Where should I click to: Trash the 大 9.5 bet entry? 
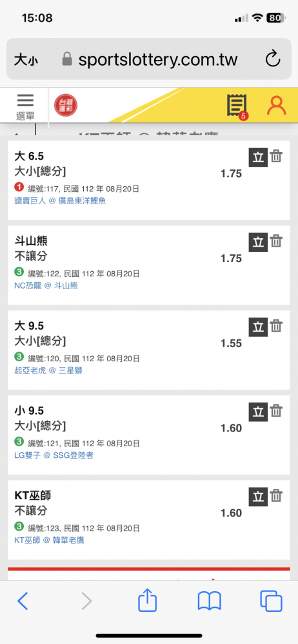[x=276, y=326]
